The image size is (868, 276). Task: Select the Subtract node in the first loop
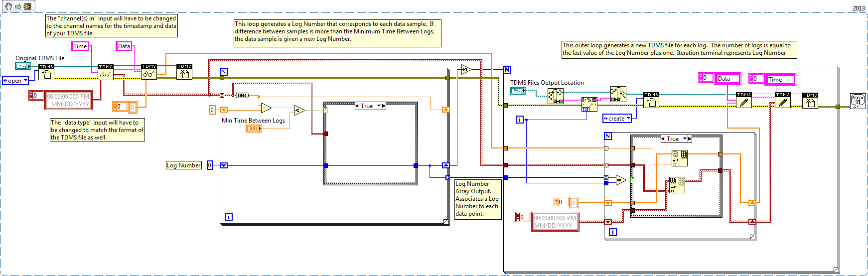(x=266, y=108)
